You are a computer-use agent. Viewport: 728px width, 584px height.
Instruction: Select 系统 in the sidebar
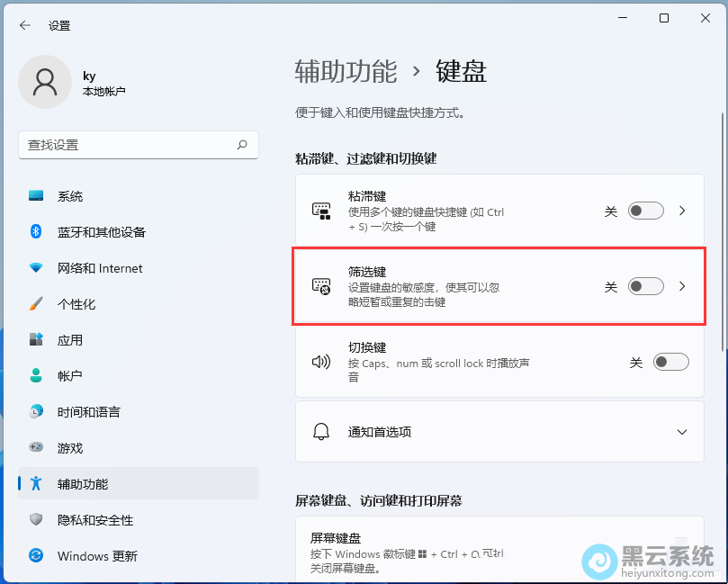click(x=70, y=196)
